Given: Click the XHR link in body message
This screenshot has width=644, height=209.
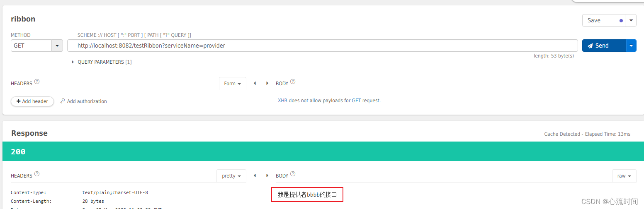Looking at the screenshot, I should tap(282, 101).
